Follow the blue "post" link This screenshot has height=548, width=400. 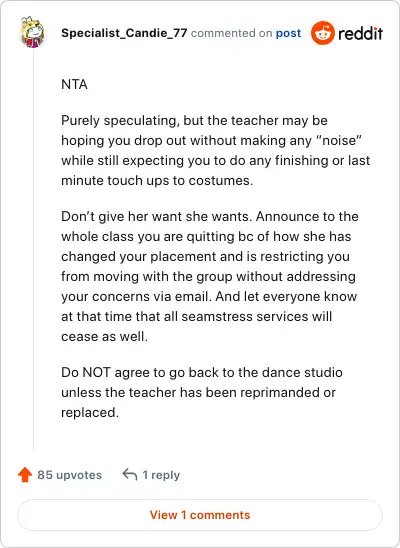(x=288, y=33)
